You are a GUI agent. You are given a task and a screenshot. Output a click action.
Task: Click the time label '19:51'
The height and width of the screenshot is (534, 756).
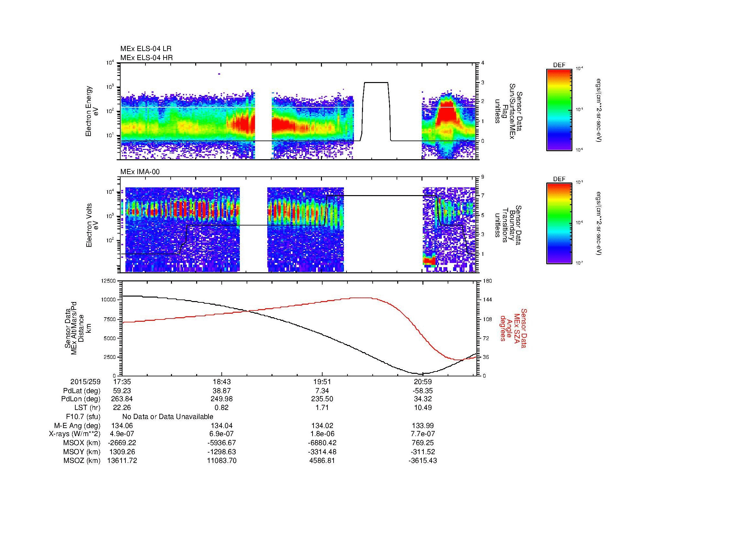tap(322, 382)
